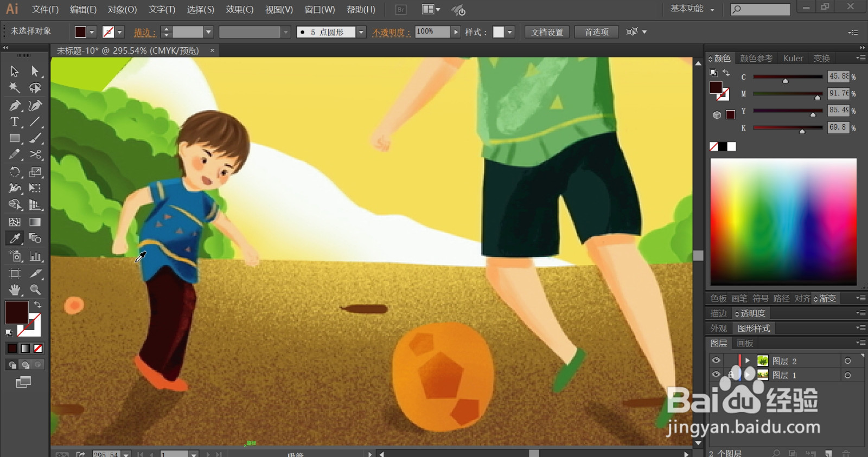Switch to the 图形样式 tab
Viewport: 868px width, 457px height.
pos(754,328)
